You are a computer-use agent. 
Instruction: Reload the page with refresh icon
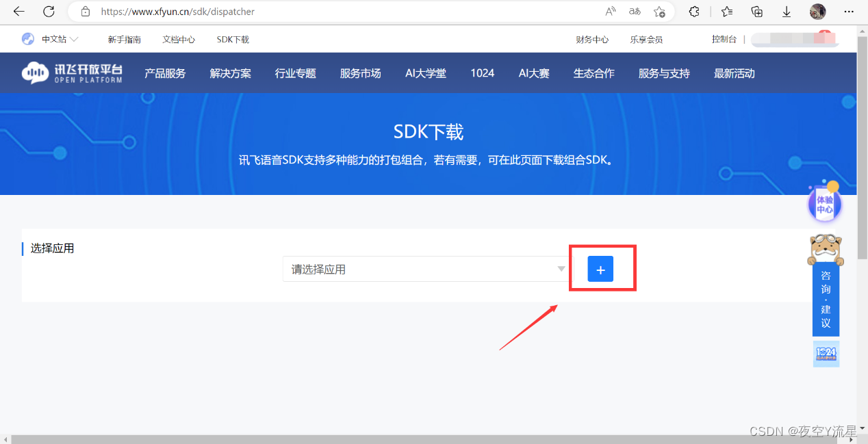49,12
